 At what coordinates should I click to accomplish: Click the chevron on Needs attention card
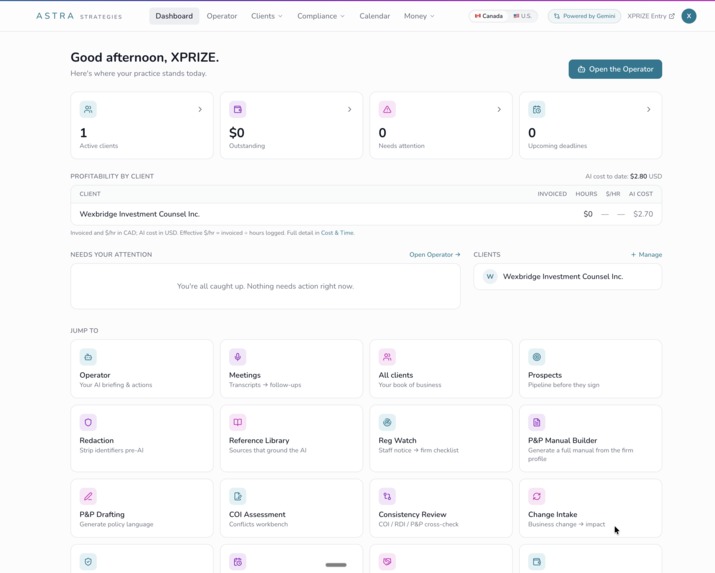[x=499, y=109]
